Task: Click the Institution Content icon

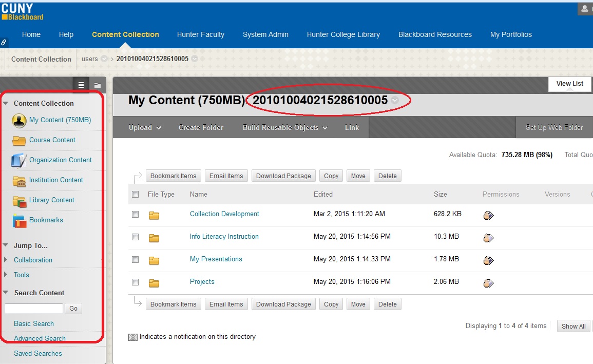Action: [x=19, y=181]
